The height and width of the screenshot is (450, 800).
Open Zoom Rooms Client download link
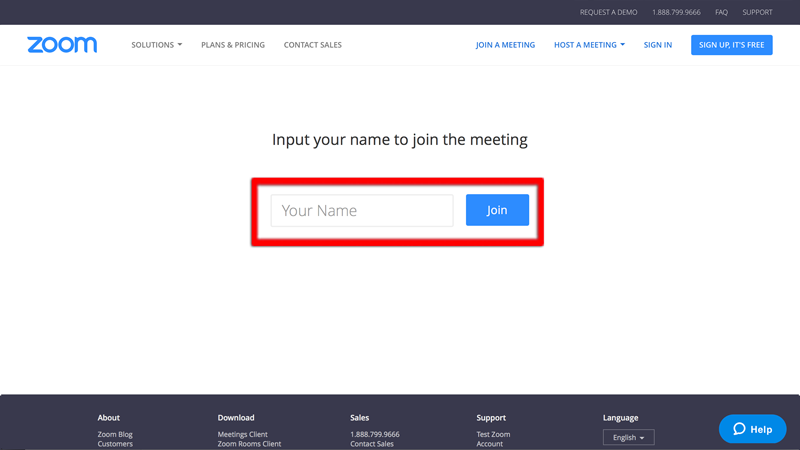click(249, 444)
